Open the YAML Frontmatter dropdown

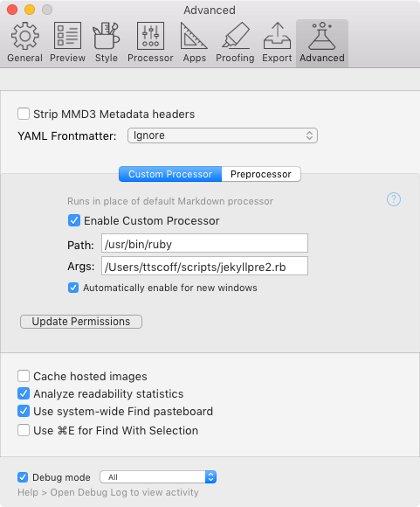pos(223,135)
